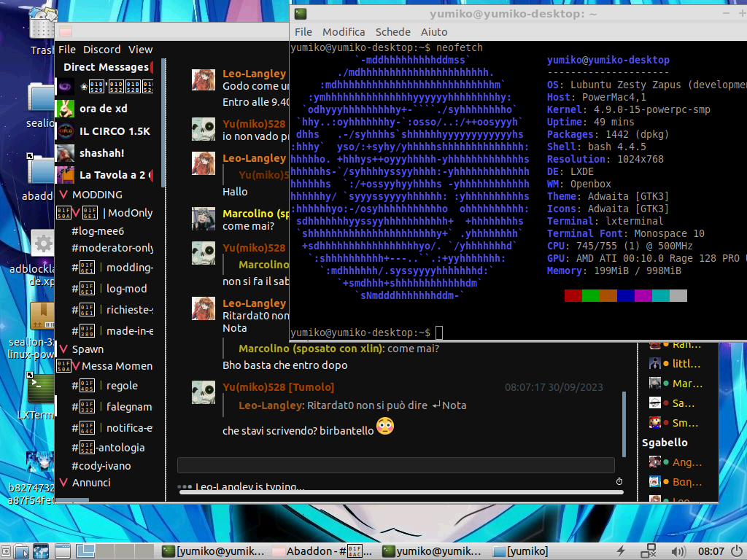Open the 'IL CIRCO 1.5K' server icon
The height and width of the screenshot is (560, 747).
tap(65, 131)
